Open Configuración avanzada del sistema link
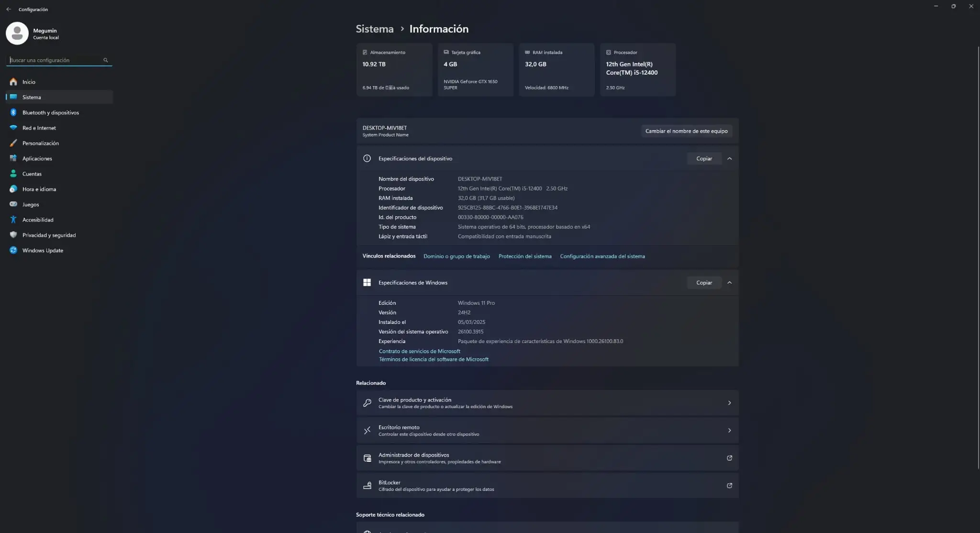Screen dimensions: 980x533 coord(602,256)
